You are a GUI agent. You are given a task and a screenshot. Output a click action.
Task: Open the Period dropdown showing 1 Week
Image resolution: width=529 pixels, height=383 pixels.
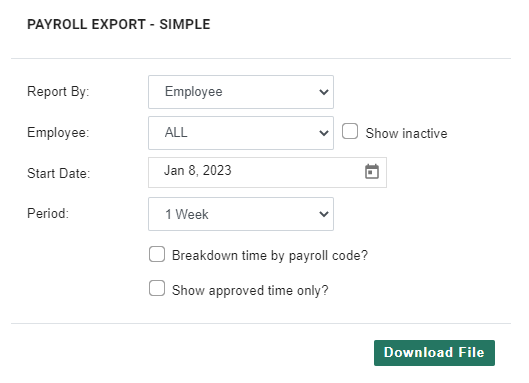coord(241,214)
